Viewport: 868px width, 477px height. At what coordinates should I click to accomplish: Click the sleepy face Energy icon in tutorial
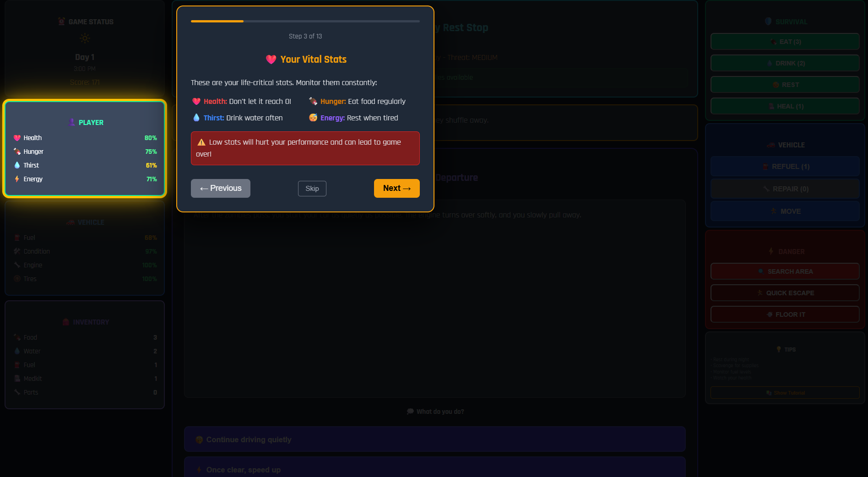click(x=313, y=118)
